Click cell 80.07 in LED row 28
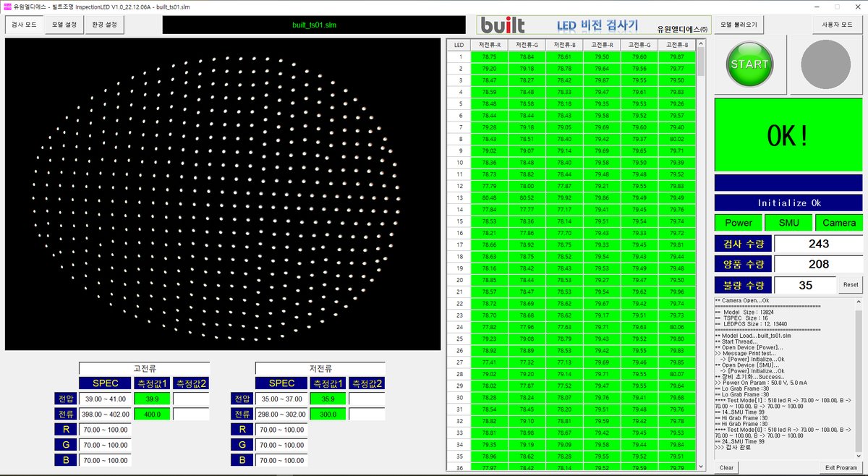868x476 pixels. [x=677, y=374]
